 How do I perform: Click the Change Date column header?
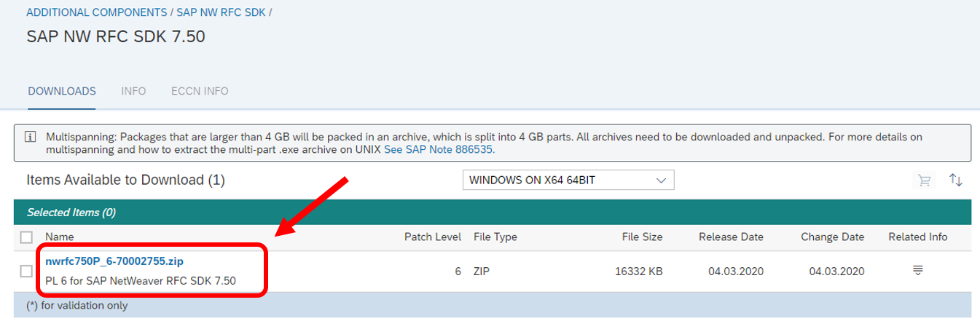click(832, 237)
